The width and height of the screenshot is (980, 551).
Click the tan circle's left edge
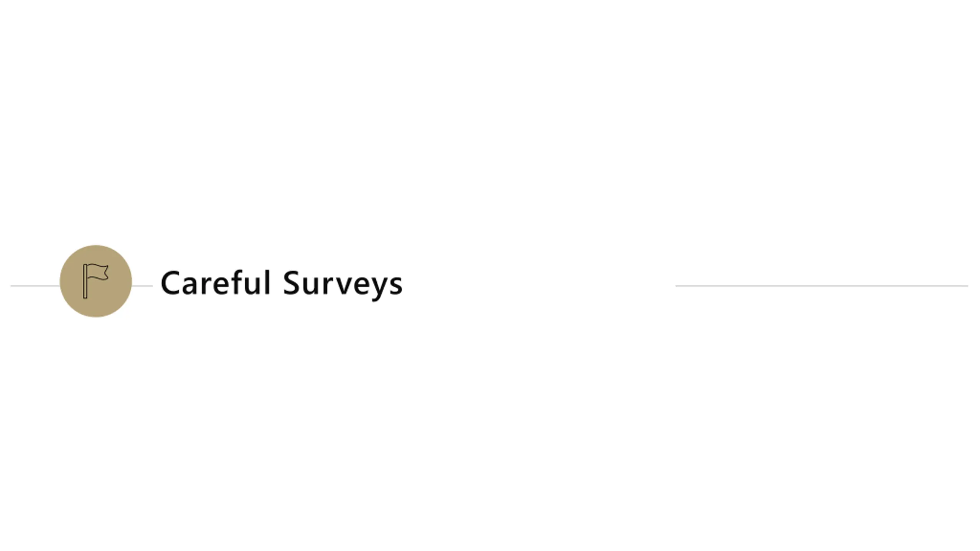coord(61,281)
